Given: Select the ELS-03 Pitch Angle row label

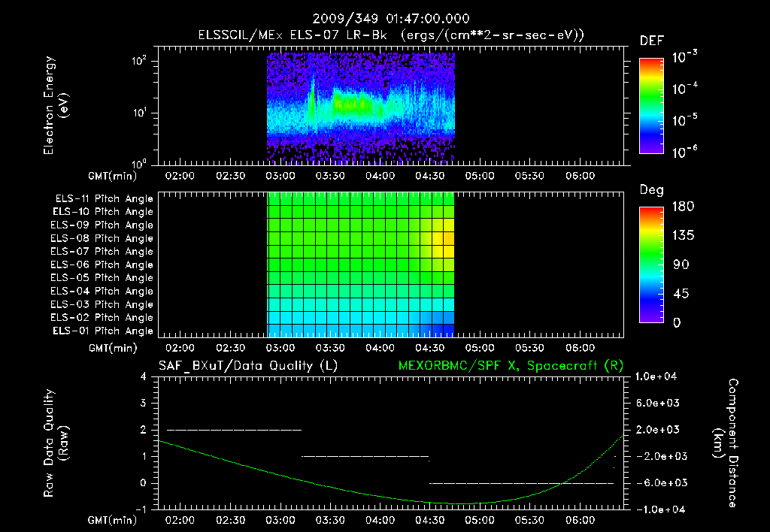Looking at the screenshot, I should tap(102, 304).
